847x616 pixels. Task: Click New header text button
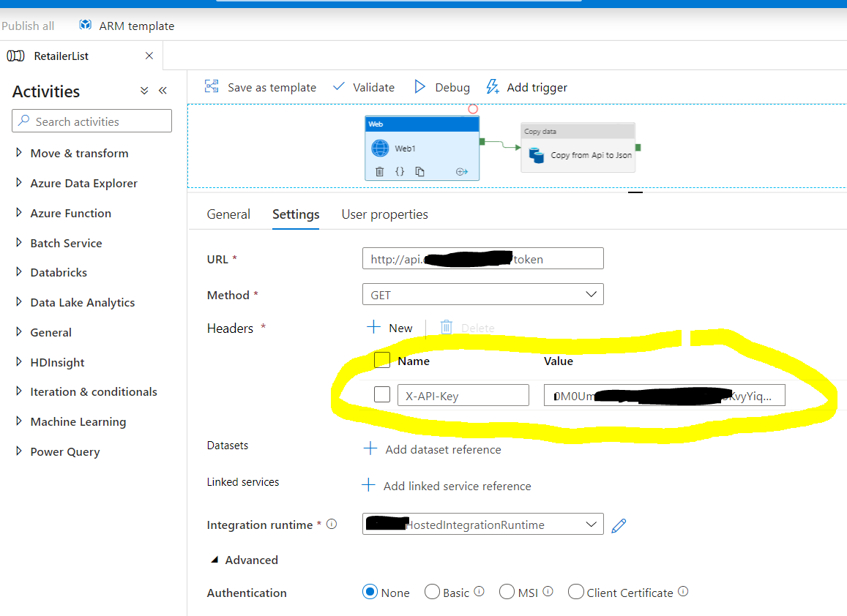400,328
